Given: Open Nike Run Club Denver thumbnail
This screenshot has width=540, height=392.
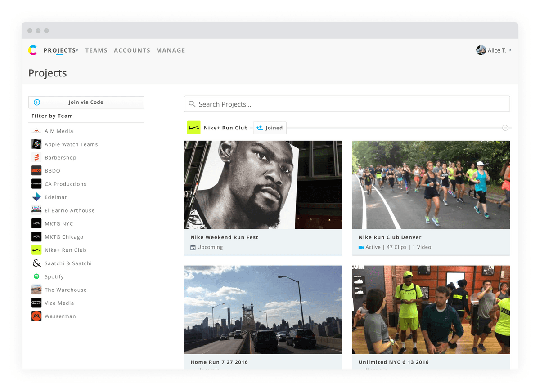Looking at the screenshot, I should [431, 185].
